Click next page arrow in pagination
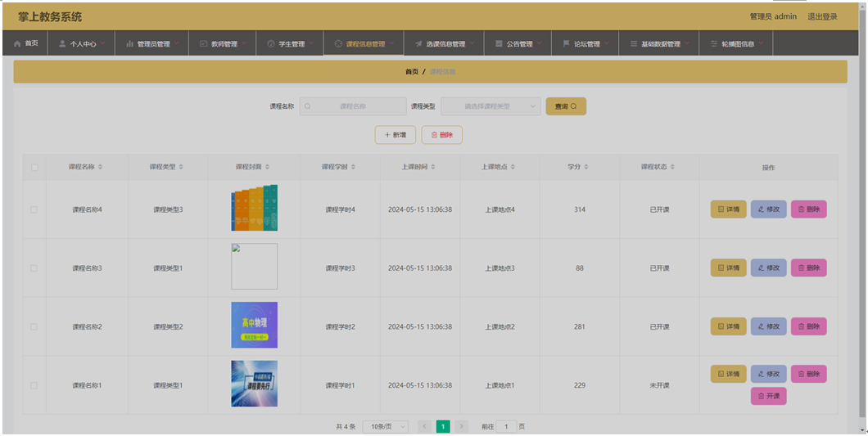868x436 pixels. pos(462,426)
